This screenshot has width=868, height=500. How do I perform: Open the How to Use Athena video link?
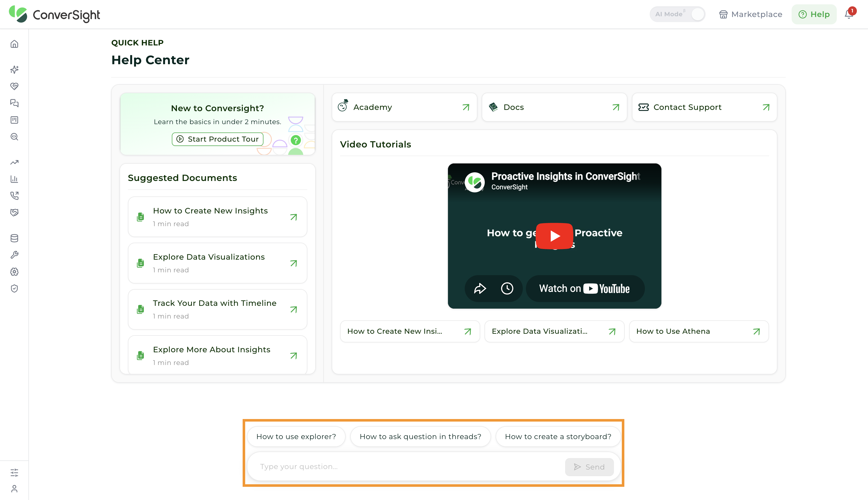[x=699, y=331]
